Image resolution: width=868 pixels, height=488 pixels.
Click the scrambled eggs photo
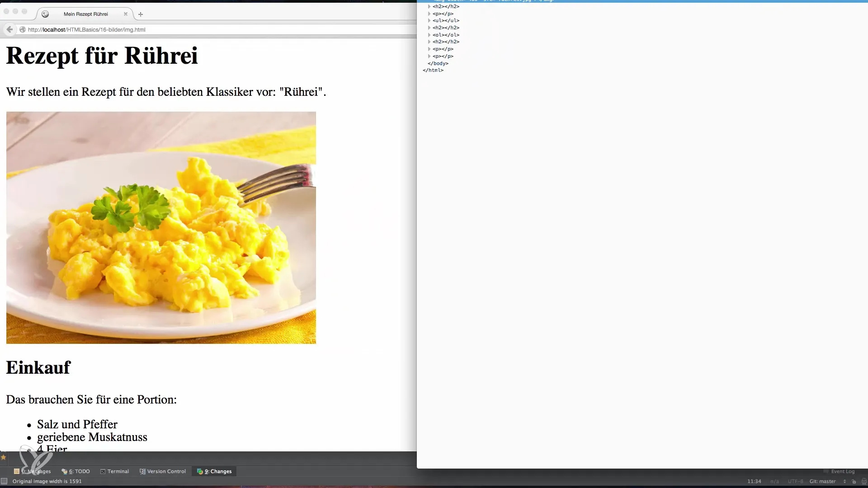click(x=161, y=228)
